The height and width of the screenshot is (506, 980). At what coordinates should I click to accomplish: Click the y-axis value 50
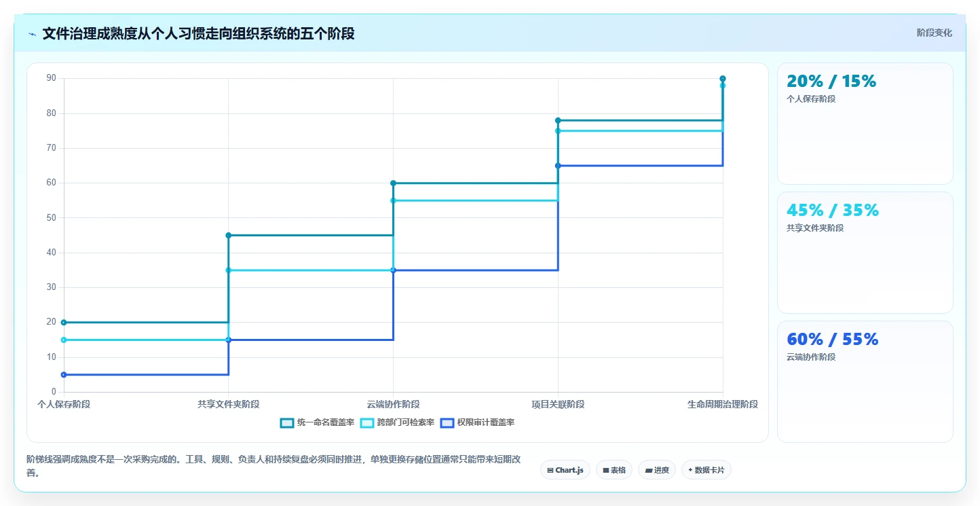click(52, 218)
